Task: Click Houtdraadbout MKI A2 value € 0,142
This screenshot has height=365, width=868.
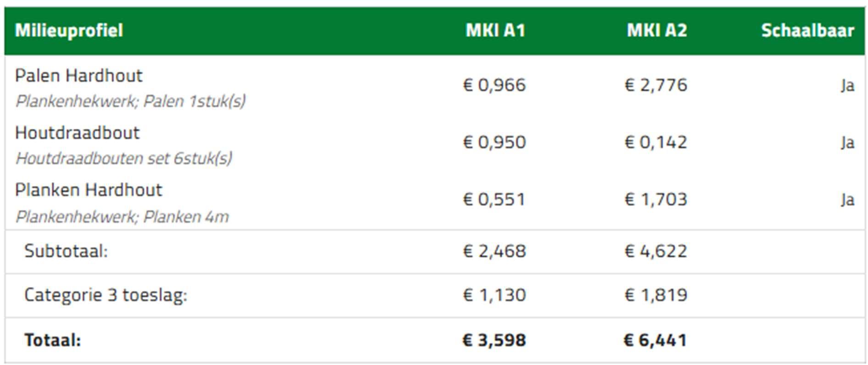Action: click(656, 143)
